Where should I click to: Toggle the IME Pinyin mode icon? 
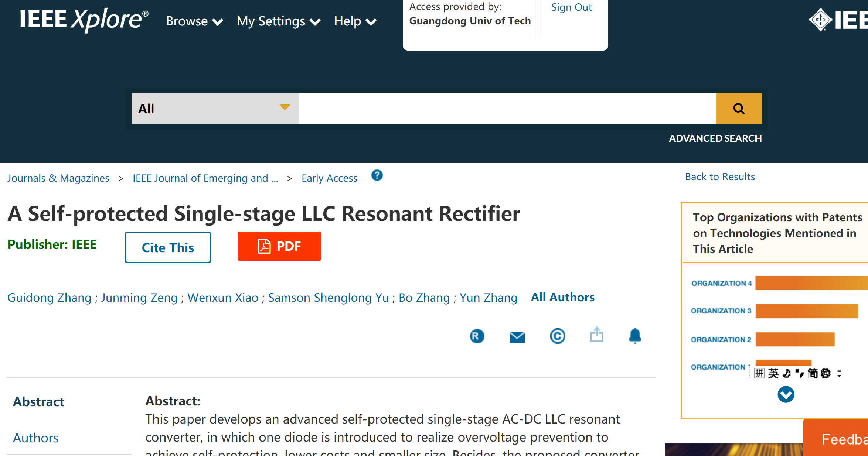pos(759,373)
